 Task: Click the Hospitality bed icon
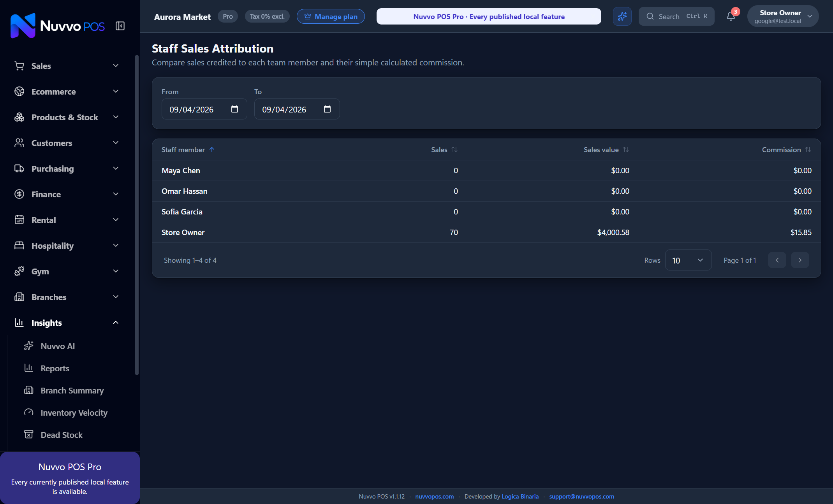pos(19,246)
